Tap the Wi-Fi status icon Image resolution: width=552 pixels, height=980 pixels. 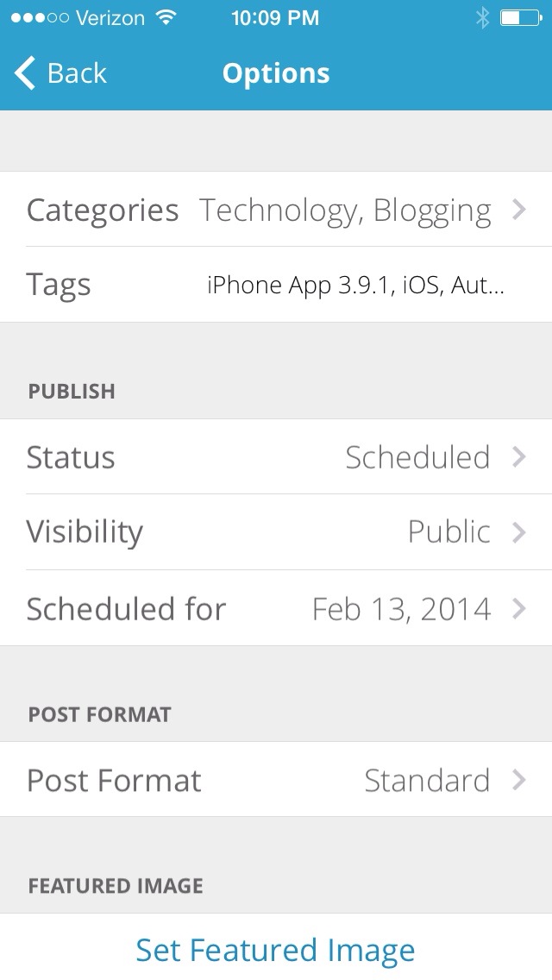click(x=166, y=18)
